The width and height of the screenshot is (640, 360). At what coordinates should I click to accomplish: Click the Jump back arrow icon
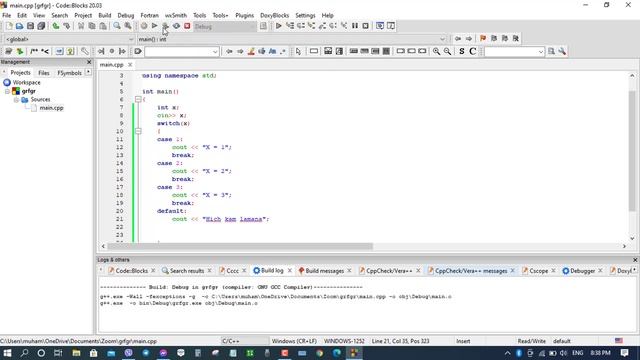458,38
